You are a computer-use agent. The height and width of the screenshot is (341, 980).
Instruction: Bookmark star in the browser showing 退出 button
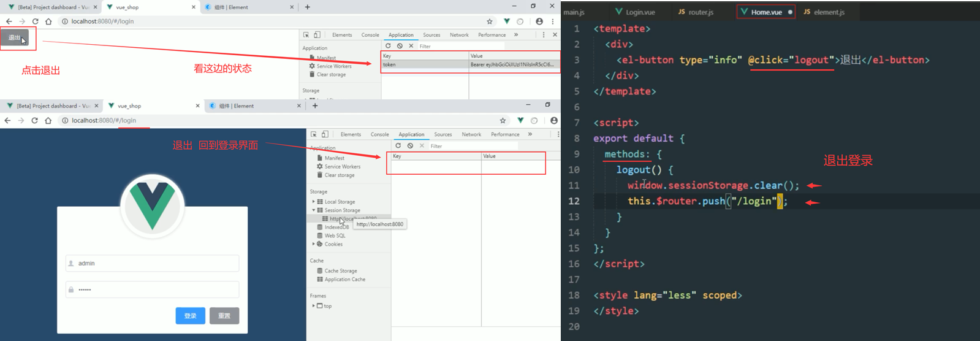[490, 21]
